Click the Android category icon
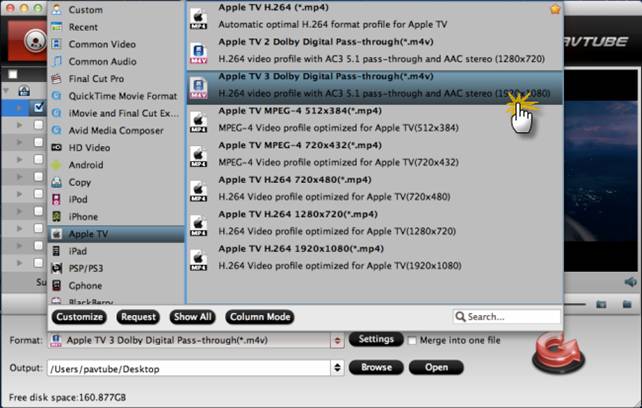 tap(57, 165)
